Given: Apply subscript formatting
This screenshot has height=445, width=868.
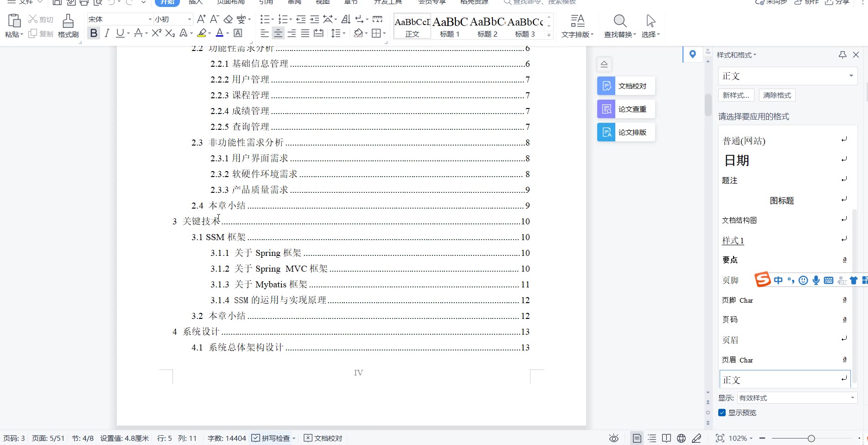Looking at the screenshot, I should [170, 33].
